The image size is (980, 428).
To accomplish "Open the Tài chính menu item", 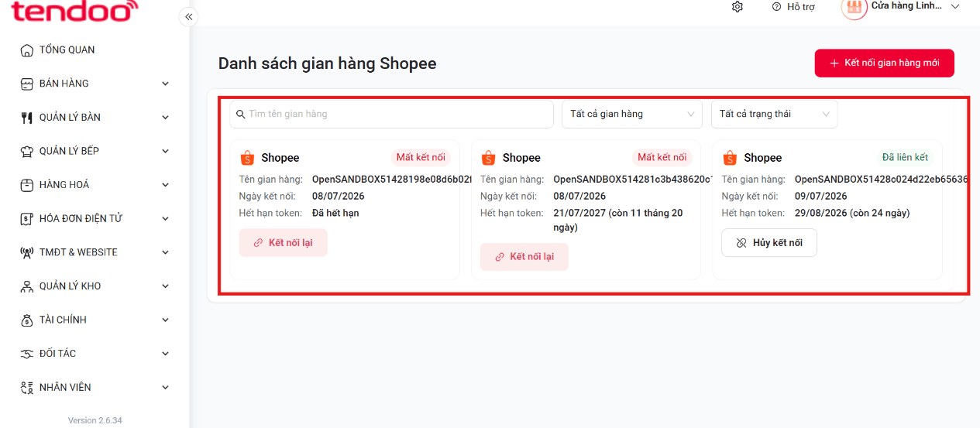I will [95, 320].
